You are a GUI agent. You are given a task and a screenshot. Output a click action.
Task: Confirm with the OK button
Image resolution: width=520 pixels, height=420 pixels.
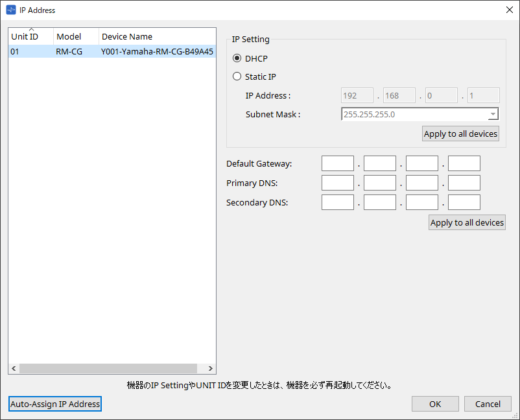(435, 404)
